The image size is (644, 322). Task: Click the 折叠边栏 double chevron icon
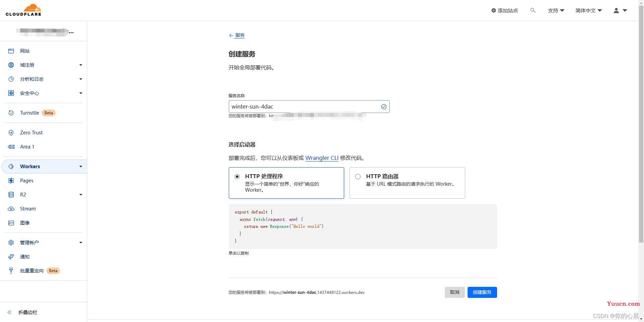point(10,312)
